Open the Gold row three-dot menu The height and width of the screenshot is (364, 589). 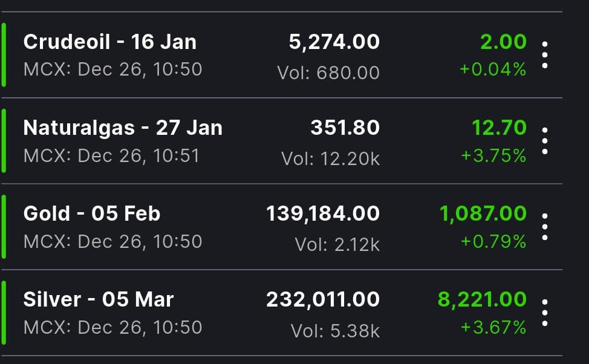point(545,227)
